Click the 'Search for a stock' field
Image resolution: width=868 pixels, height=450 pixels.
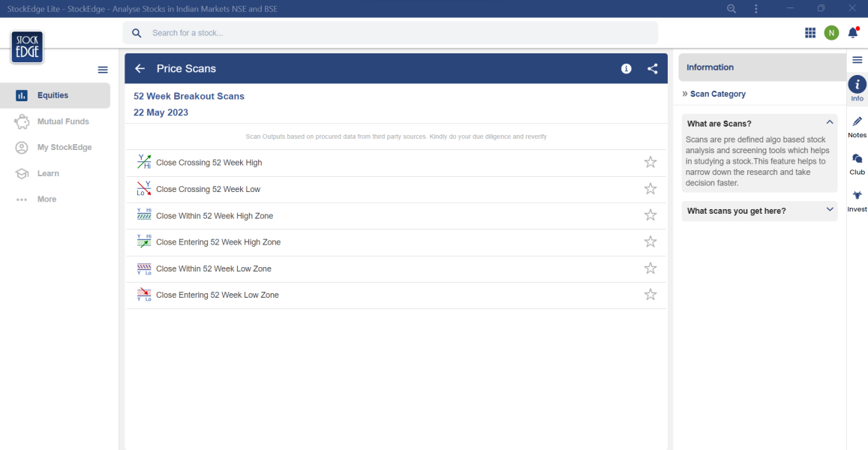[390, 33]
